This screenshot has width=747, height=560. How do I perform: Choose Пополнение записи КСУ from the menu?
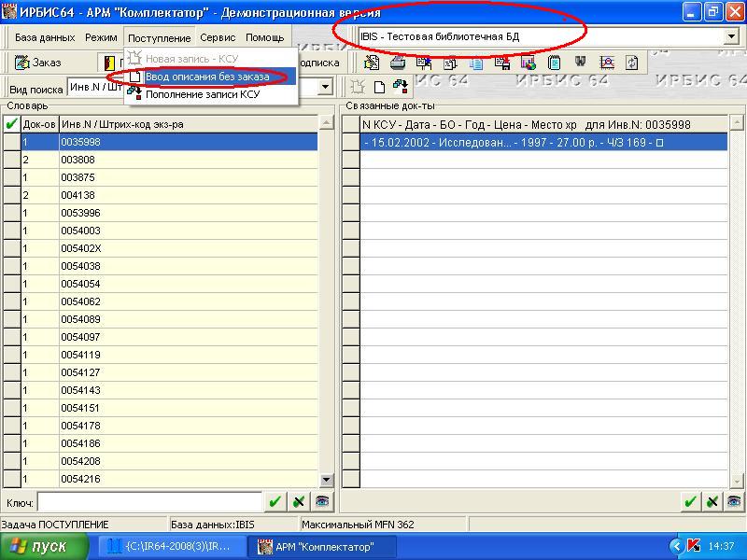coord(202,94)
